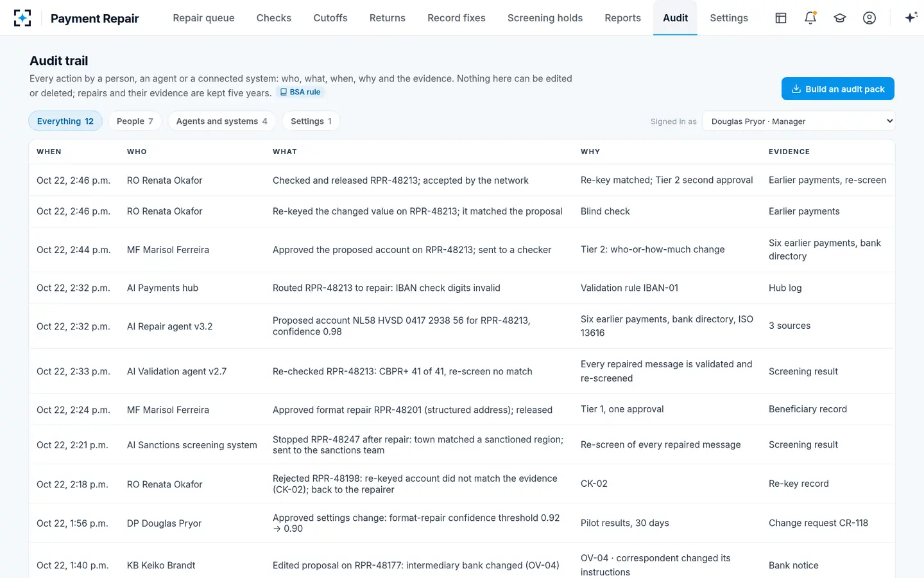
Task: Filter the audit trail by People
Action: click(135, 121)
